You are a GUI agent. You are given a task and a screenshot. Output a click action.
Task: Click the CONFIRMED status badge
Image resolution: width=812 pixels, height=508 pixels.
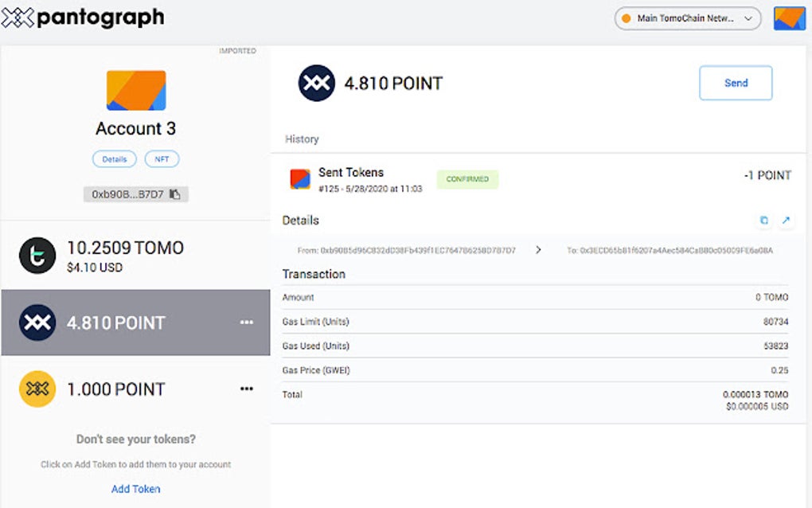[467, 180]
